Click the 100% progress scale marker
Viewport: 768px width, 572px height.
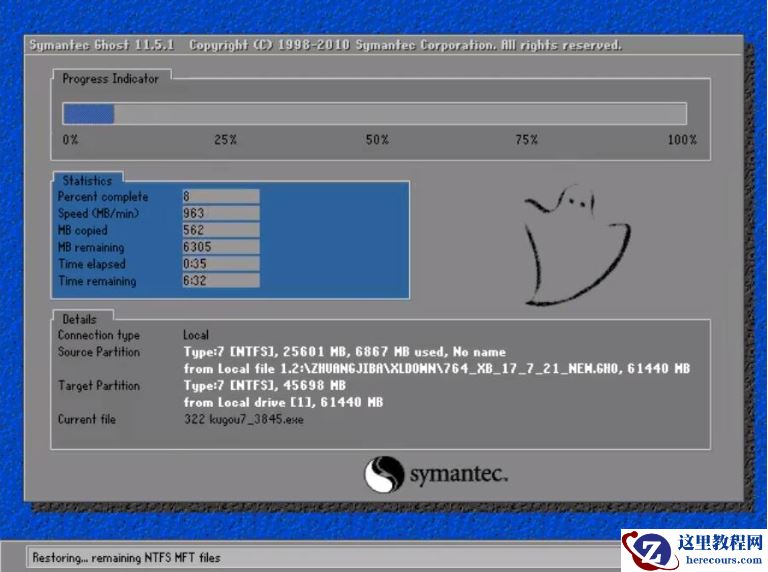(x=682, y=140)
